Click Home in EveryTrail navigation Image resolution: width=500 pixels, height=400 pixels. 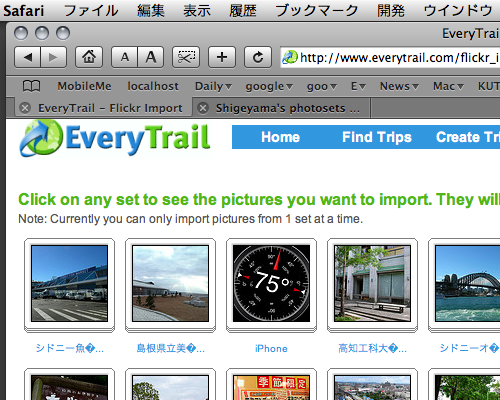(x=280, y=137)
